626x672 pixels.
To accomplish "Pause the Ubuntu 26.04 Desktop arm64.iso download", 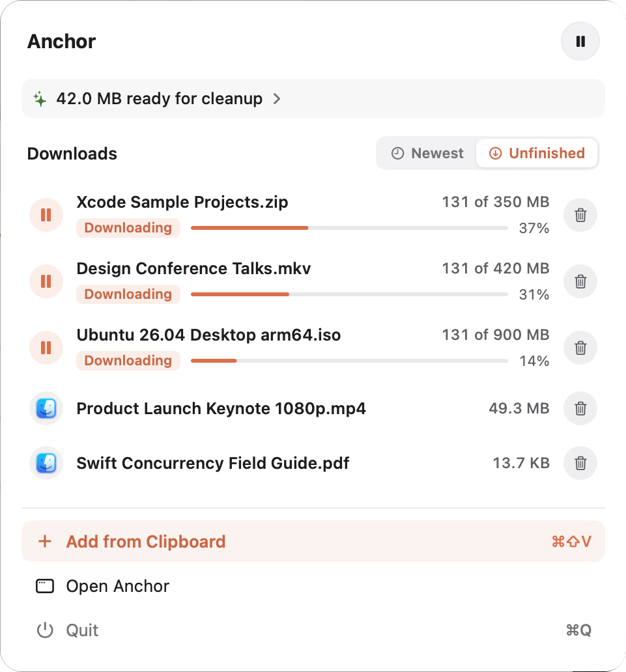I will (x=46, y=348).
